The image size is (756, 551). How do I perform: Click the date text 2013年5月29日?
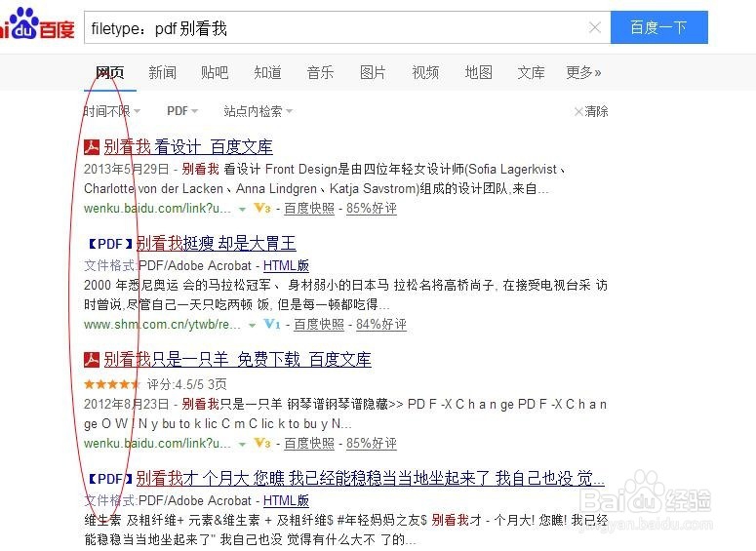coord(126,170)
